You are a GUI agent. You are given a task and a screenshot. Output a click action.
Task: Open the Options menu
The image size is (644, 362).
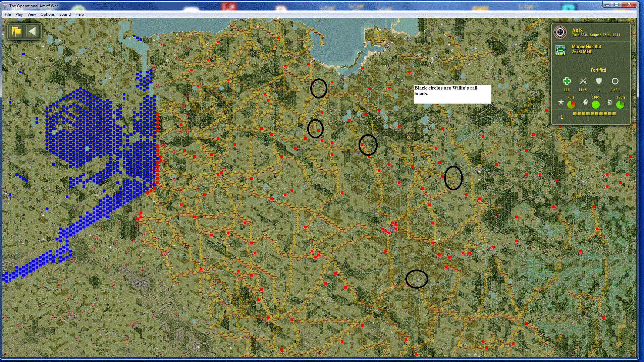(x=48, y=14)
